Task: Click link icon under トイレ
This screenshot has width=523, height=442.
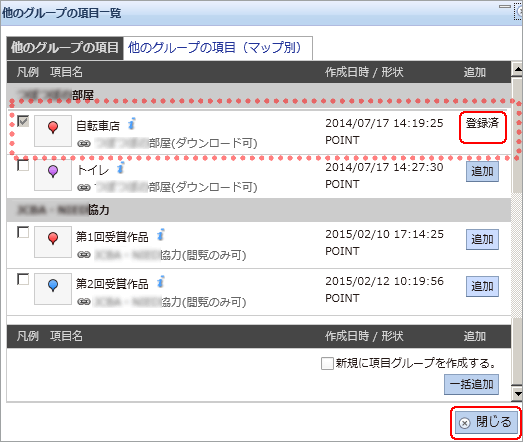Action: tap(84, 188)
